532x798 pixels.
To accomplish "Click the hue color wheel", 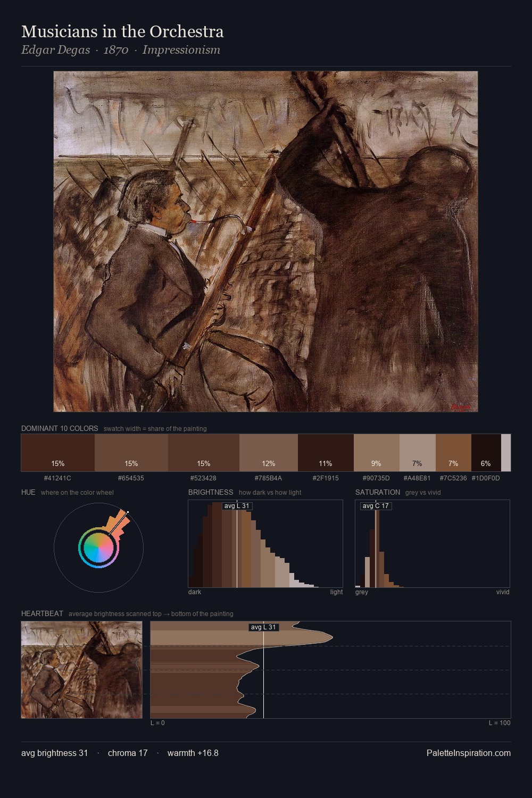I will pyautogui.click(x=98, y=547).
